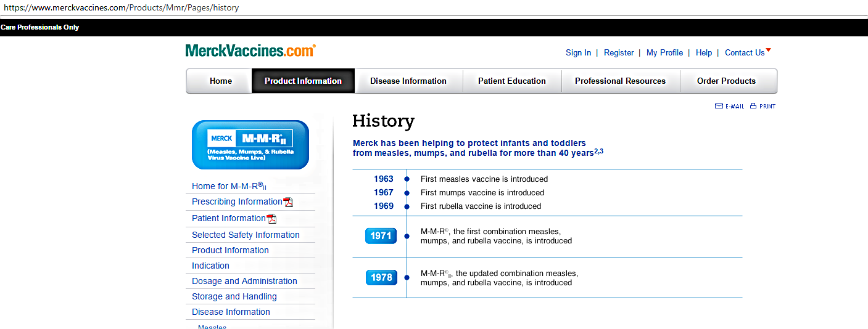Click the MerckVaccines.com logo
This screenshot has width=868, height=329.
[x=250, y=51]
